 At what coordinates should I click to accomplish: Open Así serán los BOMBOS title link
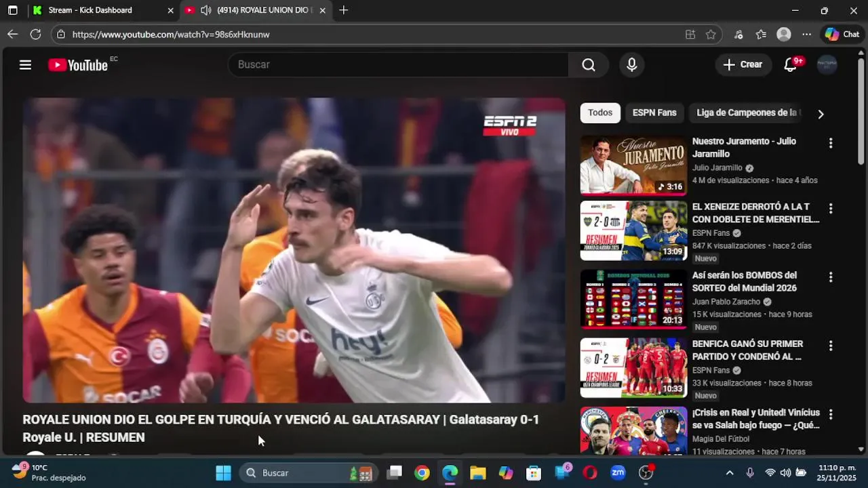point(745,281)
